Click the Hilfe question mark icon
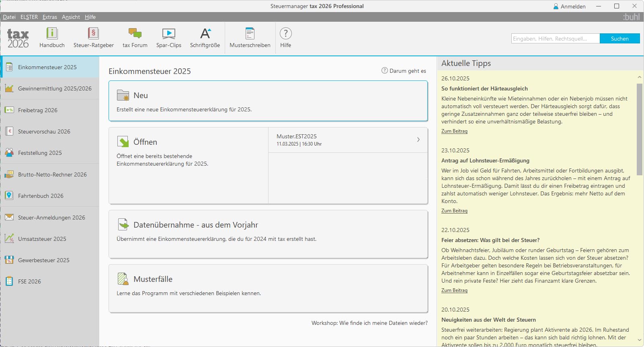 (285, 33)
